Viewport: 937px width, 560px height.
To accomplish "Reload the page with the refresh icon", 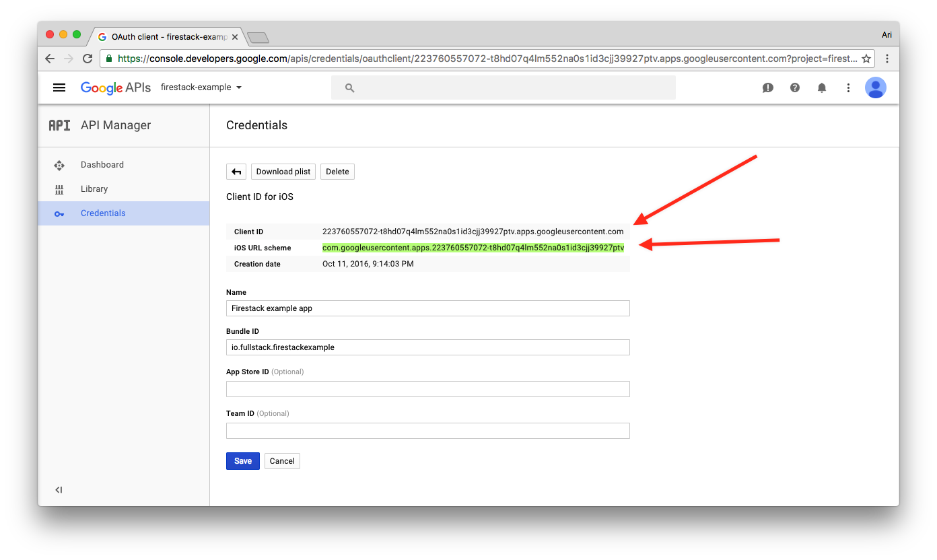I will [x=87, y=59].
